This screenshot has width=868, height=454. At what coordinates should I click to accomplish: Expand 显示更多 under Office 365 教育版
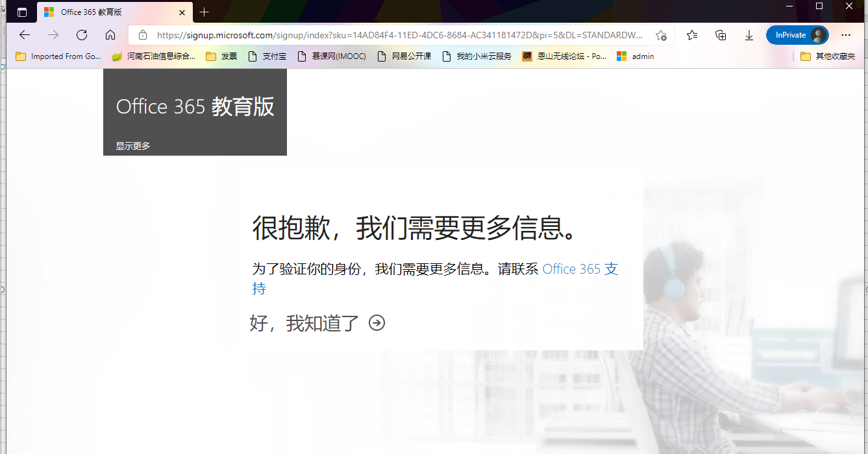tap(133, 146)
